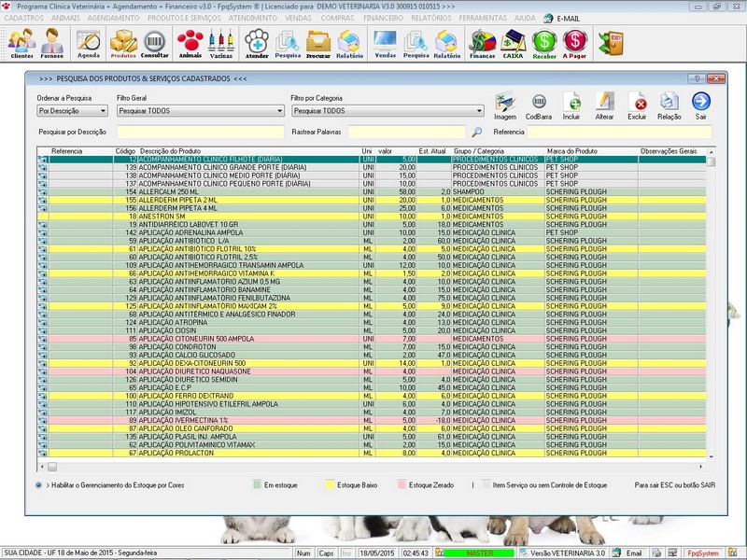The image size is (747, 560).
Task: Open the Filtro por Categoria dropdown
Action: (379, 110)
